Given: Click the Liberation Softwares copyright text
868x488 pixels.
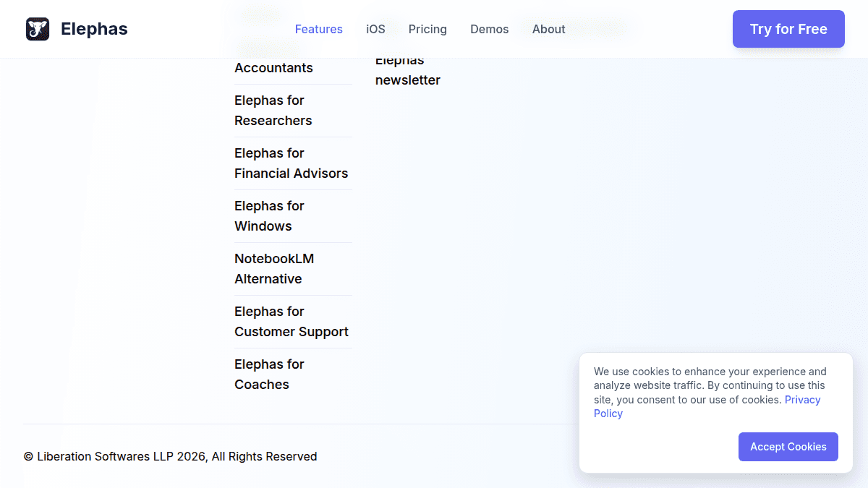Looking at the screenshot, I should pos(171,456).
